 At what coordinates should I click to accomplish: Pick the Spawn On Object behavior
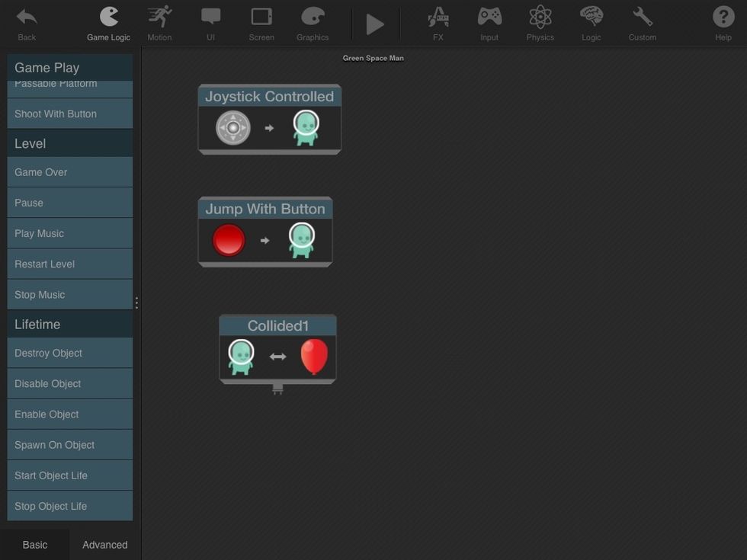click(x=70, y=445)
